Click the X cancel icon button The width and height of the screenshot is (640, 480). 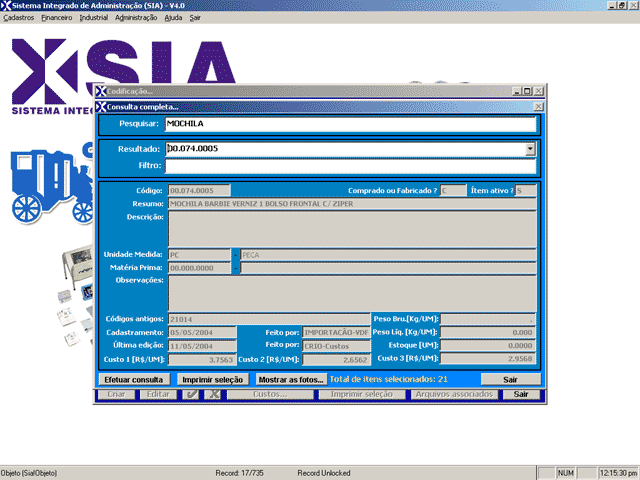(212, 395)
